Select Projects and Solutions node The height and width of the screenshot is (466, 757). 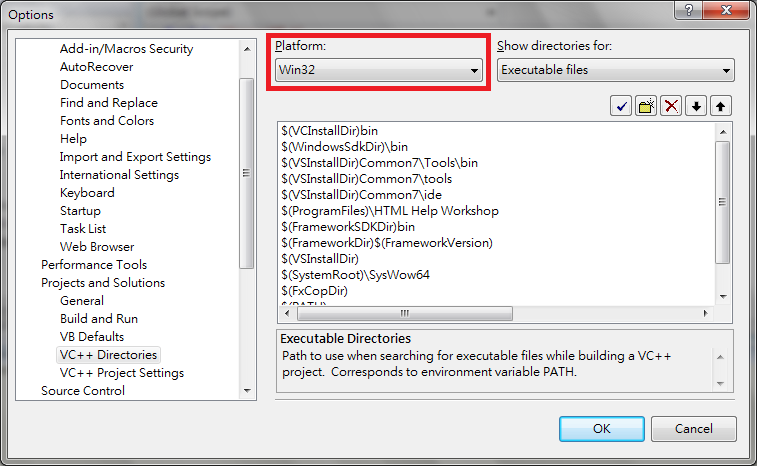[103, 283]
